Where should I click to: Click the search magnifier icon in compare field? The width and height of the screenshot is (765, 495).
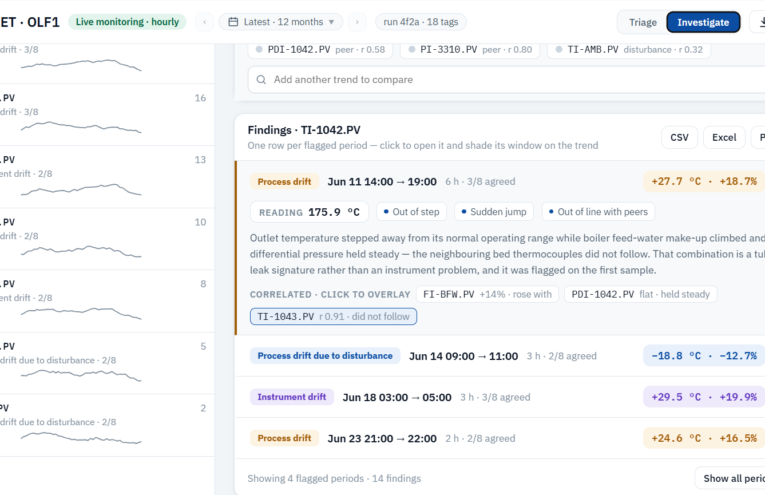point(261,79)
